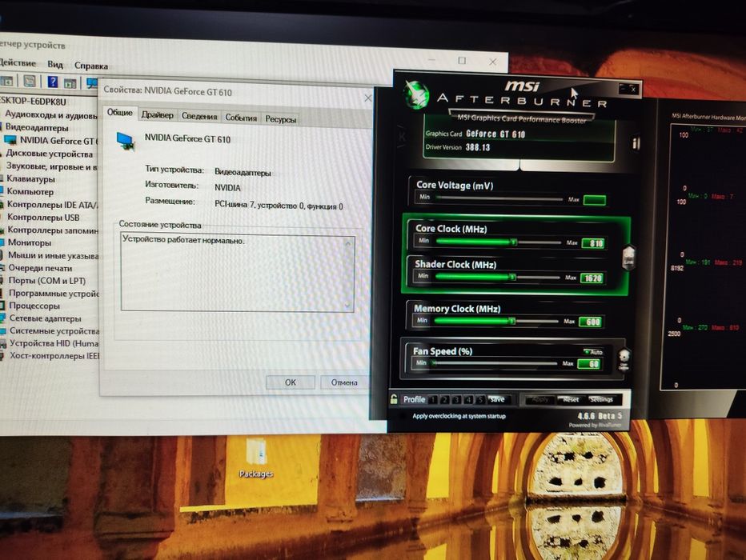Screen dimensions: 746x560
Task: Close the GT 610 properties dialog
Action: pyautogui.click(x=367, y=98)
